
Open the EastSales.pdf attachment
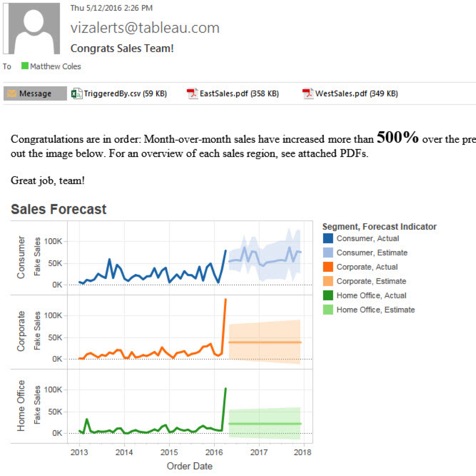[x=239, y=94]
